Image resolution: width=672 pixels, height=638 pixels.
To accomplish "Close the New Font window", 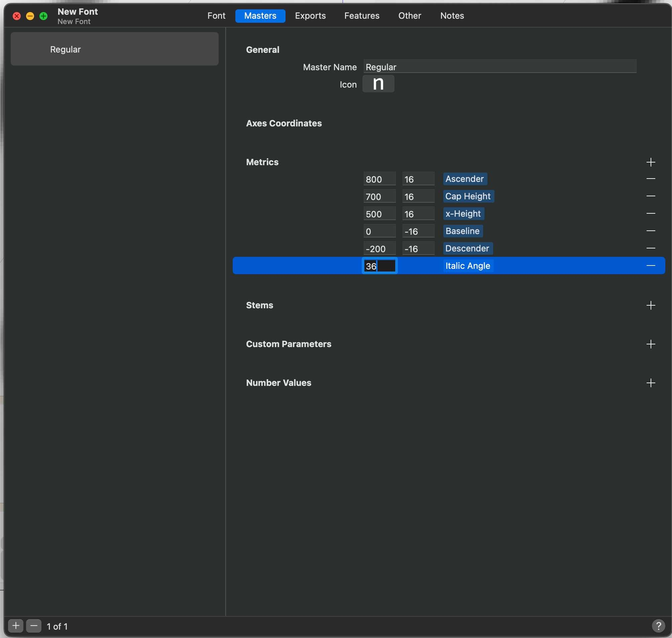I will [x=17, y=16].
